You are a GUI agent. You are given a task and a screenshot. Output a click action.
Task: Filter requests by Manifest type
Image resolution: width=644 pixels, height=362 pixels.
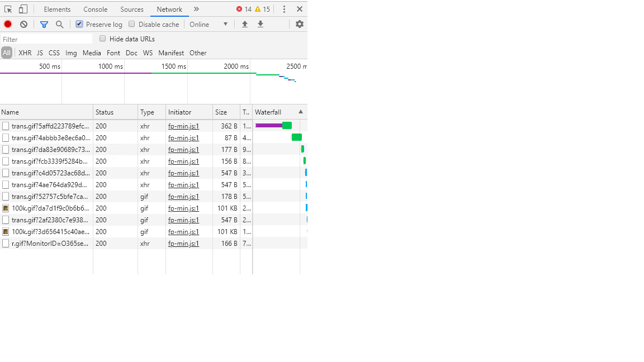(x=171, y=53)
